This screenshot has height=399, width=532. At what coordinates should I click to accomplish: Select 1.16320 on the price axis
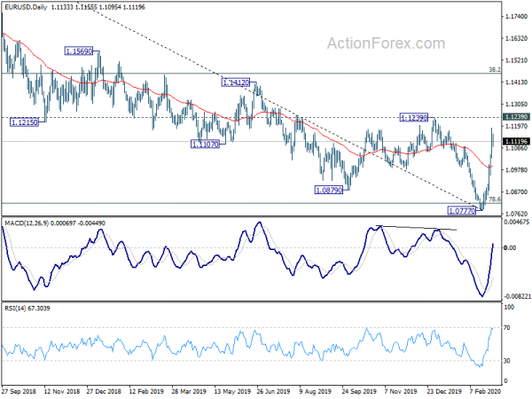coord(516,38)
